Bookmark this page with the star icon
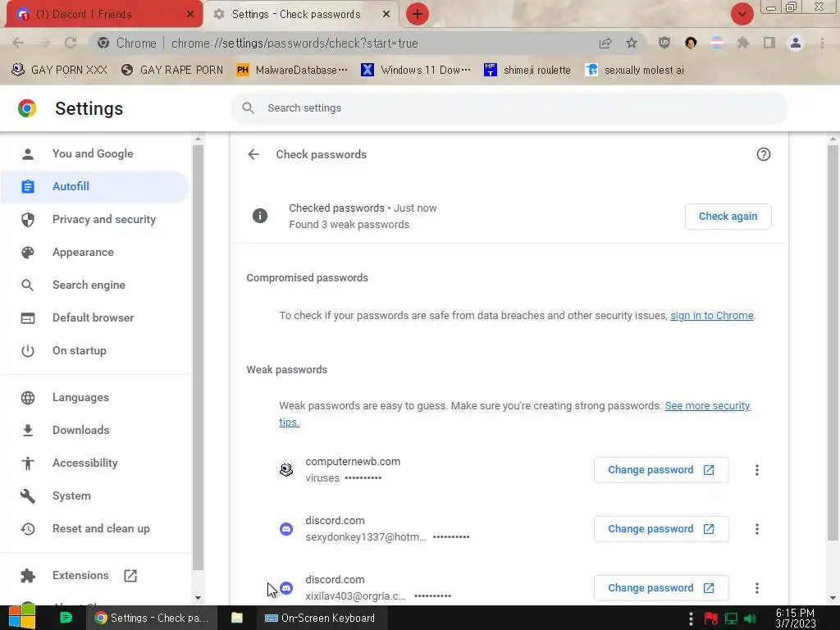Screen dimensions: 840x630 point(632,43)
